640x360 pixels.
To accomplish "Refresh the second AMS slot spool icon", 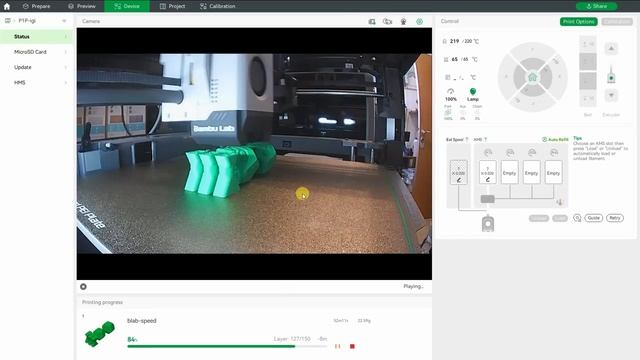I will pos(510,153).
